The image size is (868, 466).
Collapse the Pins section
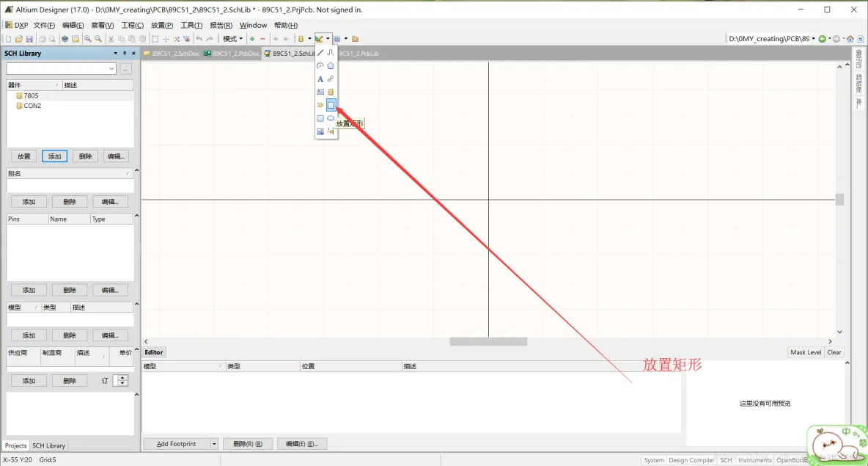tap(137, 216)
